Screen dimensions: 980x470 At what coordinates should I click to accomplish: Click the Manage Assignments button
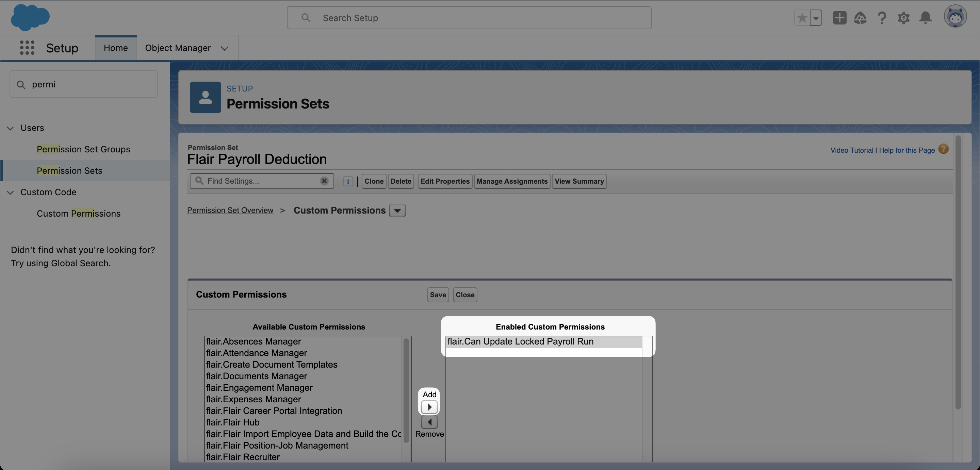(x=512, y=181)
